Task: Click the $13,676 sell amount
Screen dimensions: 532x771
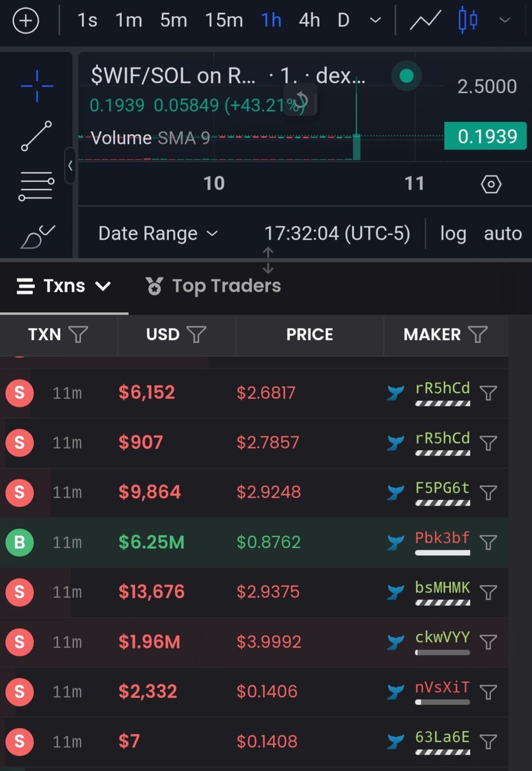Action: pyautogui.click(x=152, y=592)
